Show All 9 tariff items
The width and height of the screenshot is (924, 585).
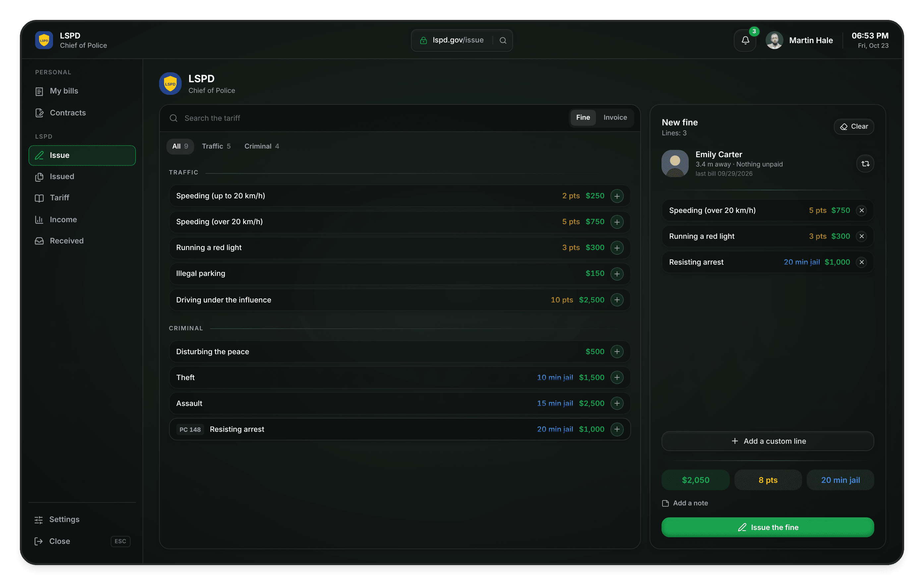(x=180, y=146)
